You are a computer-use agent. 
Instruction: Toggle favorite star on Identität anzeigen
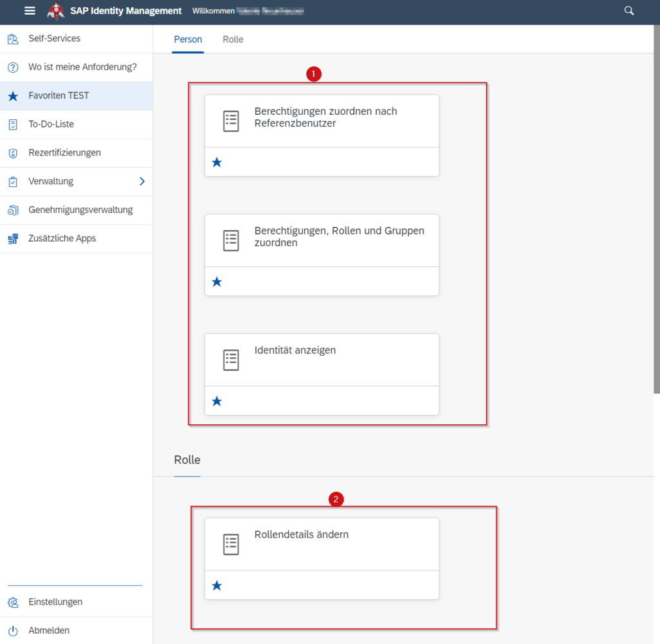click(217, 401)
